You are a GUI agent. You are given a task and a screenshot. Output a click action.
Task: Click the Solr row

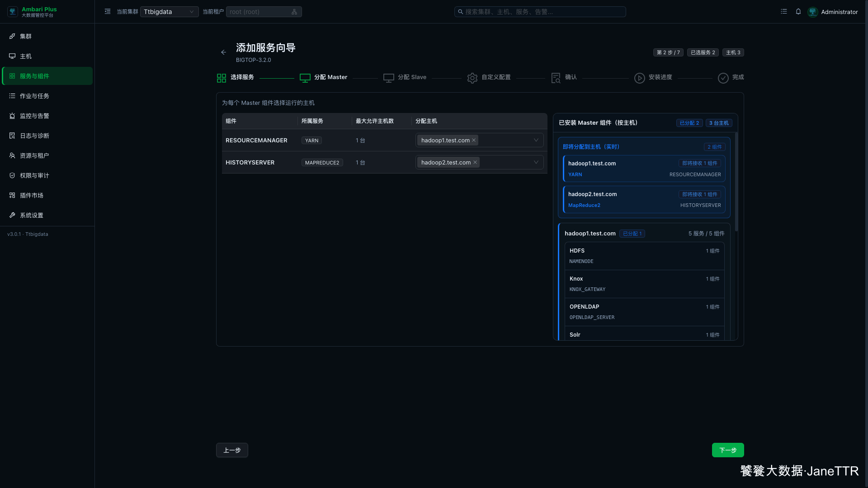644,333
